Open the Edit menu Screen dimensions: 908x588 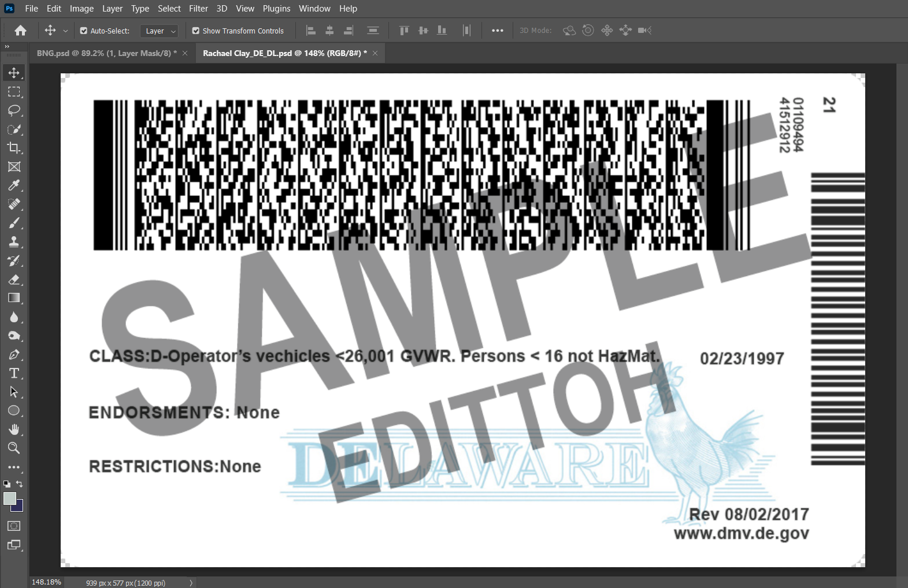point(54,9)
